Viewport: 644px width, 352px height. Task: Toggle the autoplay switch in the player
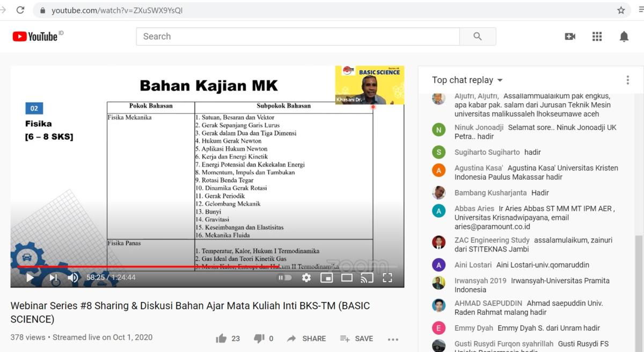pyautogui.click(x=284, y=278)
